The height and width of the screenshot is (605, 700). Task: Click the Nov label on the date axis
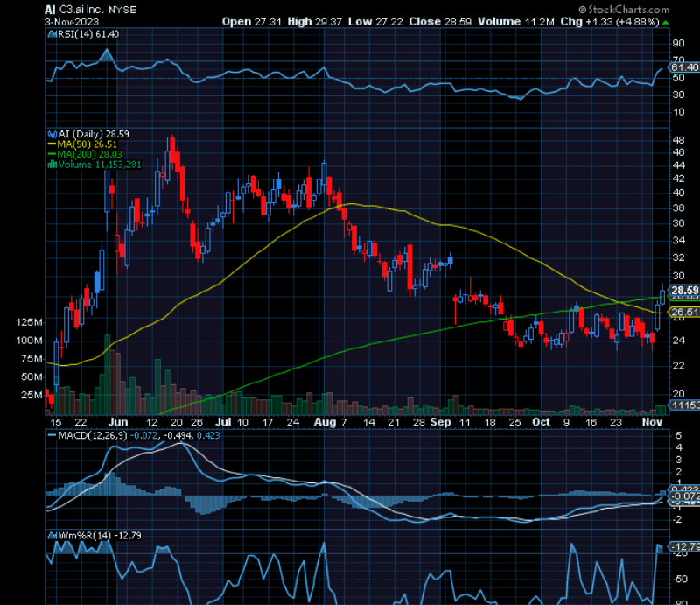click(x=652, y=422)
